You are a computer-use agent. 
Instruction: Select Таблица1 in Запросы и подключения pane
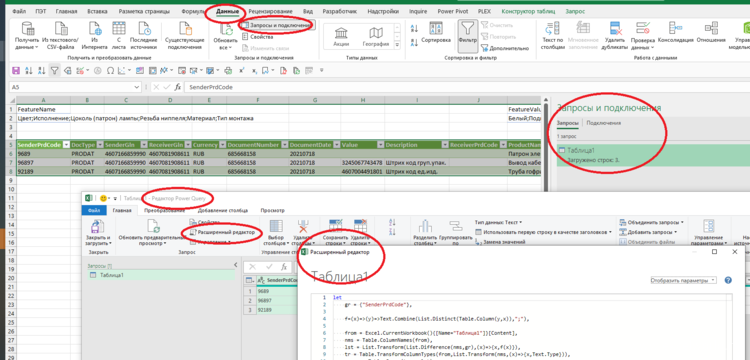coord(653,155)
